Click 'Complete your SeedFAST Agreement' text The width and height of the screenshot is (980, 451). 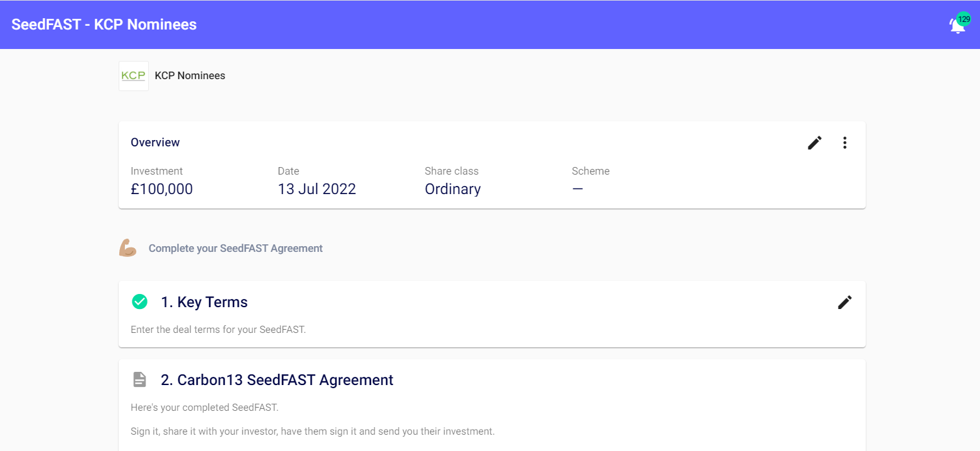point(235,248)
